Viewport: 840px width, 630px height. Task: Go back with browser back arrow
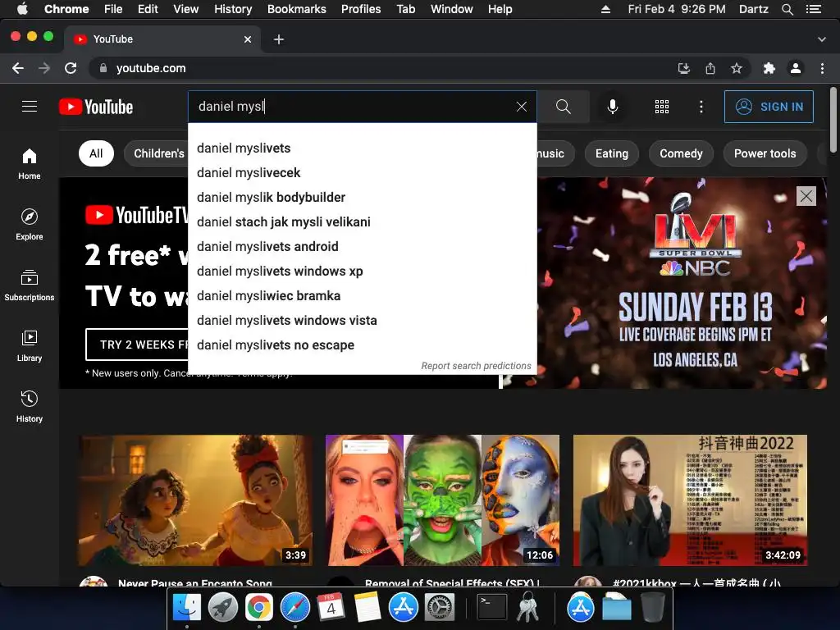[18, 68]
